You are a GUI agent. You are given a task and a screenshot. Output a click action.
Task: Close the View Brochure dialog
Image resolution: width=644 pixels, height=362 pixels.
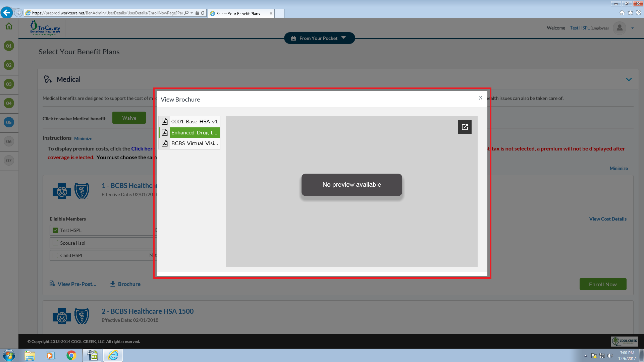[480, 98]
